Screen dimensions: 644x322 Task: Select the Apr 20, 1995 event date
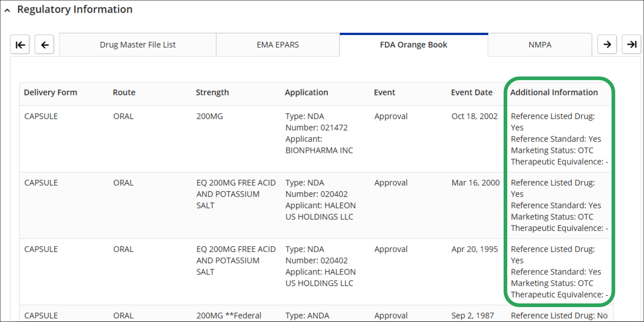click(474, 249)
